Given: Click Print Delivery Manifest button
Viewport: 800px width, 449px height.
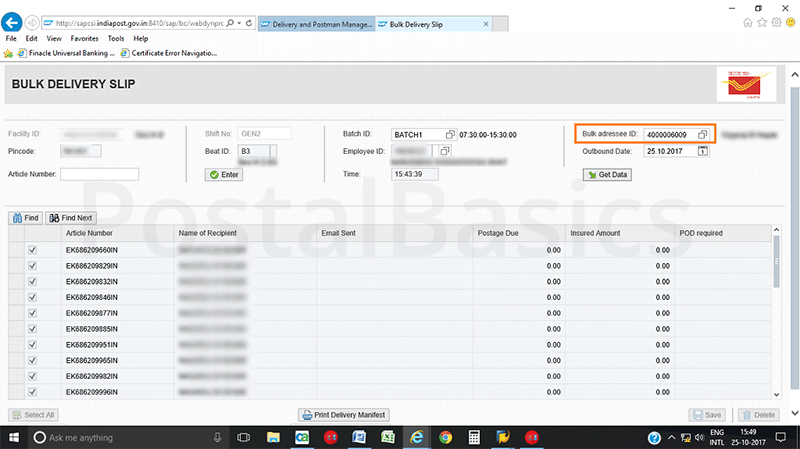Looking at the screenshot, I should tap(344, 414).
